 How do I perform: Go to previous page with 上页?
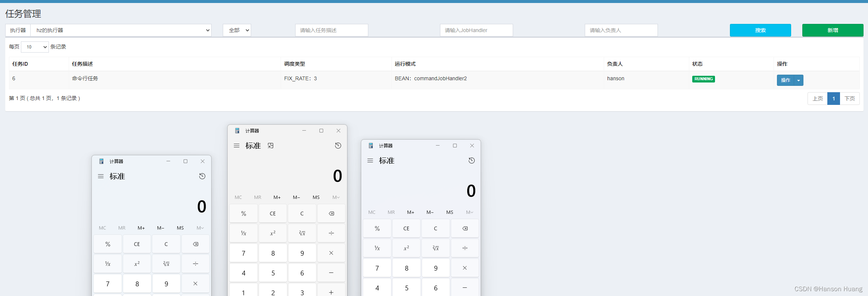pos(818,99)
